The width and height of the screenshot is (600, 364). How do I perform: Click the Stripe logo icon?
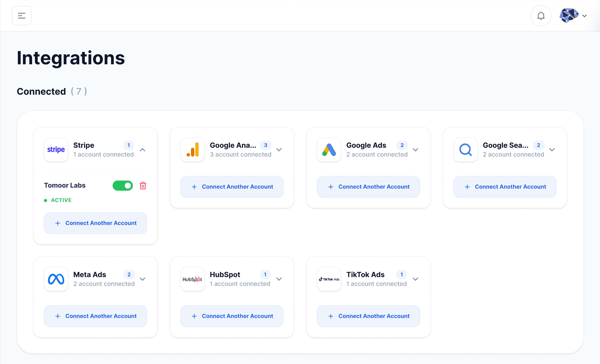56,150
